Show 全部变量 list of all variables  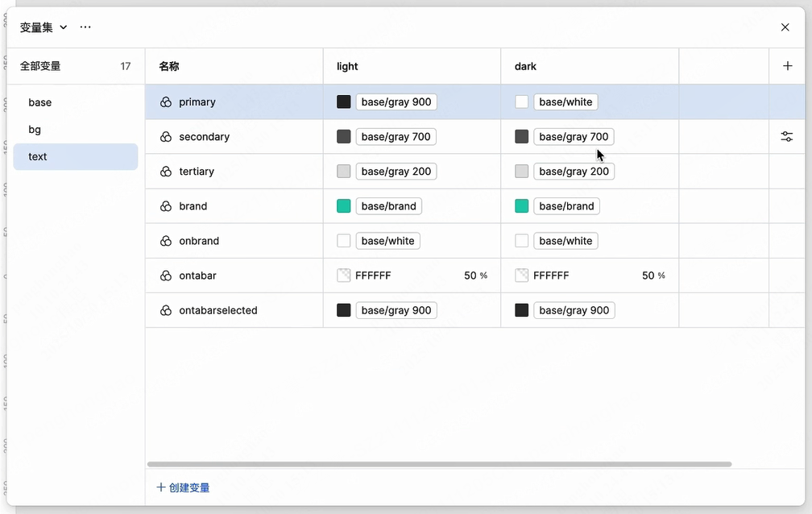(40, 66)
